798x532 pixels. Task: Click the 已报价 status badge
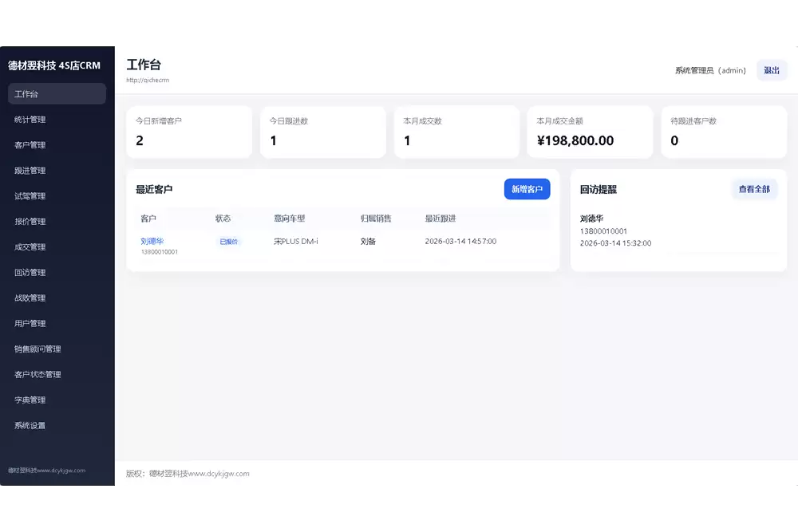coord(228,242)
